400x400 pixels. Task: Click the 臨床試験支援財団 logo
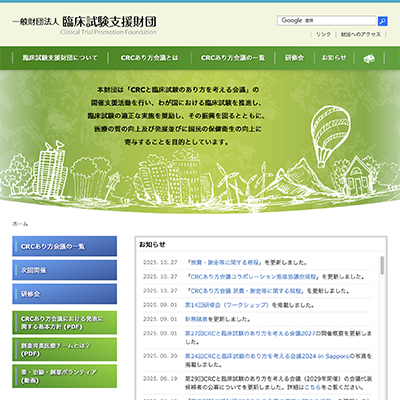(85, 25)
